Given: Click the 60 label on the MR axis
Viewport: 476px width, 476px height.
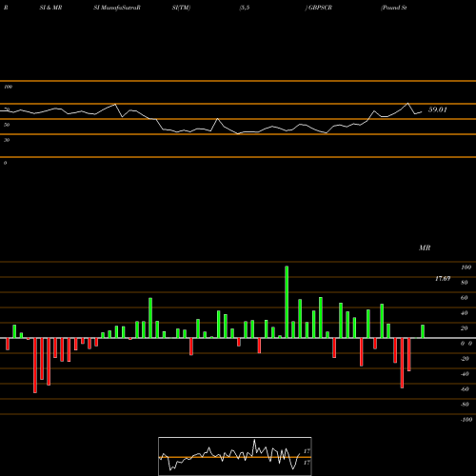Looking at the screenshot, I should click(465, 298).
